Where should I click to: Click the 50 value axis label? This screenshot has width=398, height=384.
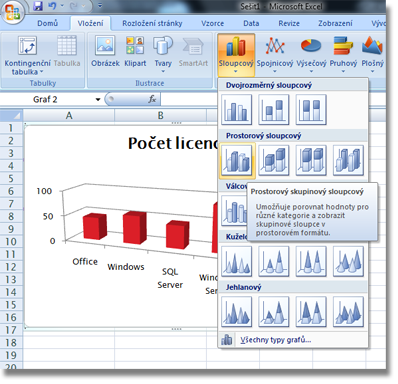[x=48, y=216]
